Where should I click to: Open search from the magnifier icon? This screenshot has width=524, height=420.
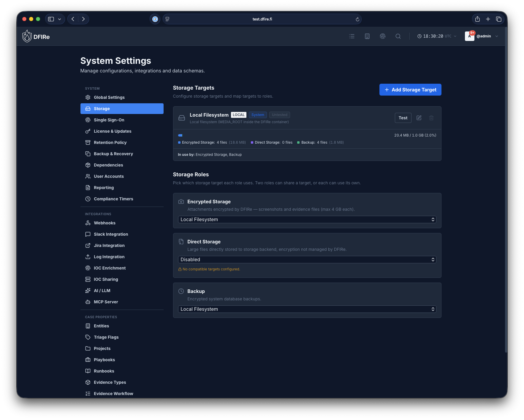[398, 36]
